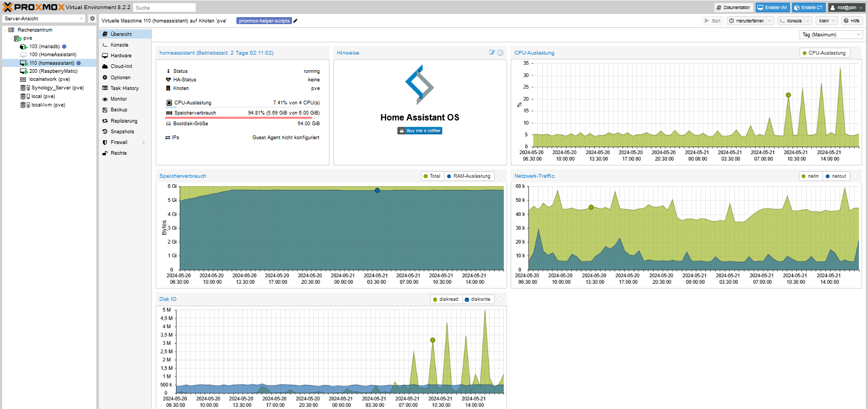Click undo zoom icon on Speicherverbrauch chart
This screenshot has height=409, width=868.
click(x=501, y=176)
